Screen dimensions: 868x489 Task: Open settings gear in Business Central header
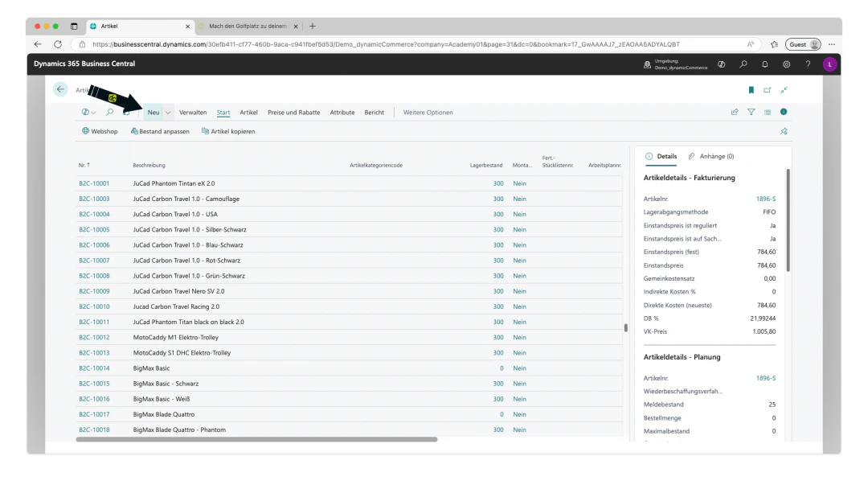(x=786, y=64)
